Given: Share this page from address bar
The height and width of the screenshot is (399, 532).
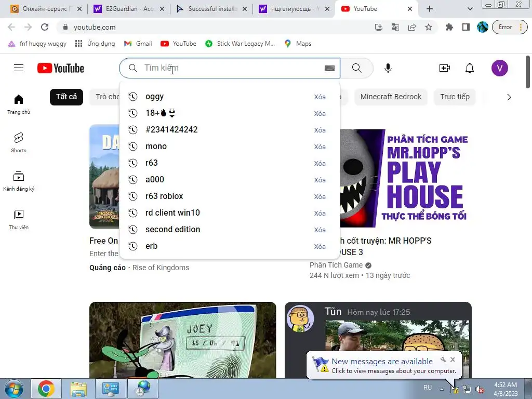Looking at the screenshot, I should [x=412, y=27].
